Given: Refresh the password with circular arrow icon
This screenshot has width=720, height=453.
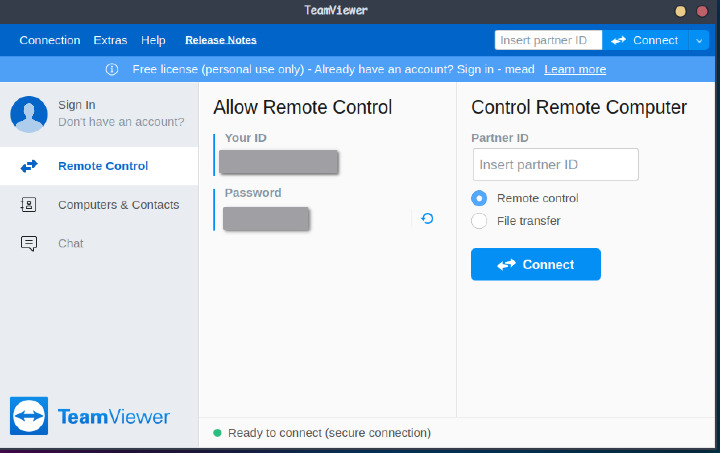Looking at the screenshot, I should [427, 218].
